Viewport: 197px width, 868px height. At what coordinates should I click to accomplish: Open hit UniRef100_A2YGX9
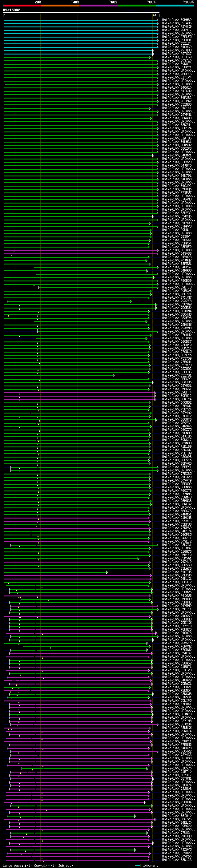[177, 26]
